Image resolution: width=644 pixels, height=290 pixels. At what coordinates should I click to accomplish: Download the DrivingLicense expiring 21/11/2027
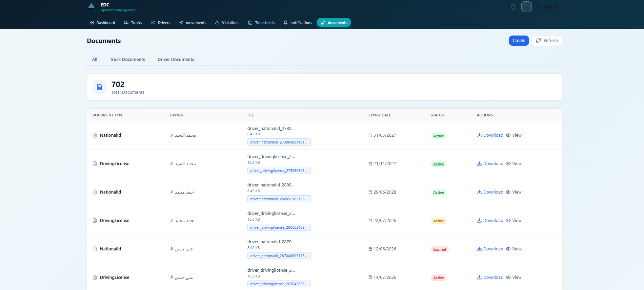tap(490, 164)
